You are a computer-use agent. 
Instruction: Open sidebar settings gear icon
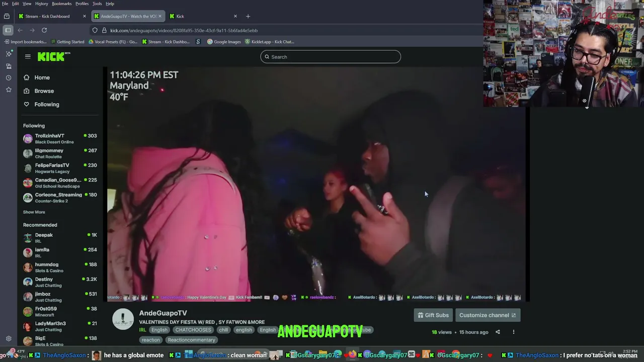(x=9, y=339)
